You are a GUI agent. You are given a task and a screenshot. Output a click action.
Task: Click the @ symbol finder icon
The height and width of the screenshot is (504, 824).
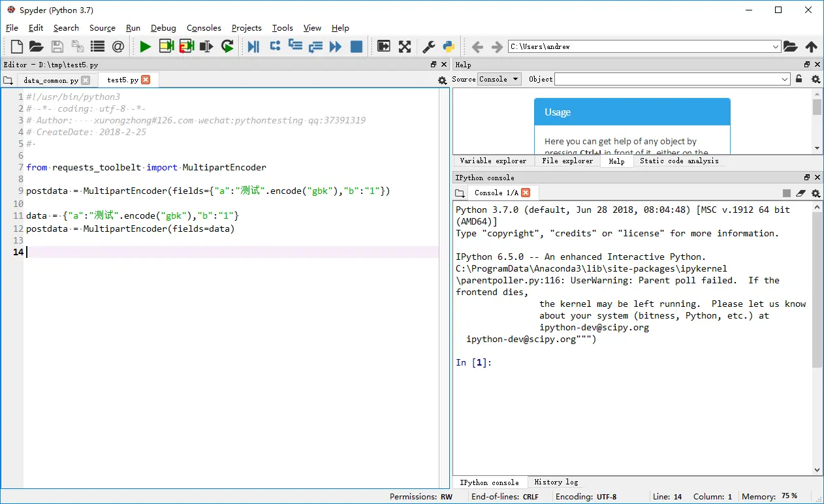point(118,46)
